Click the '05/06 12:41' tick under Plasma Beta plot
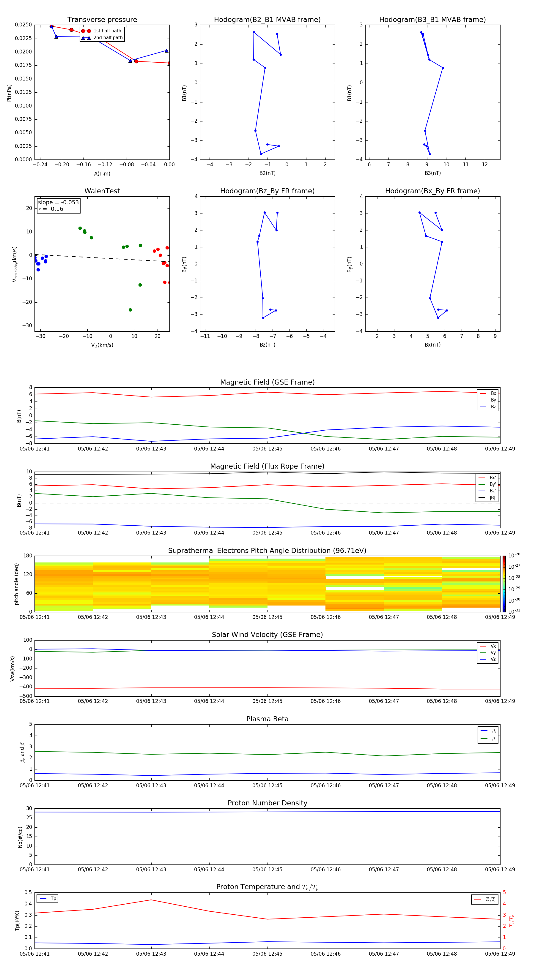 [x=35, y=785]
